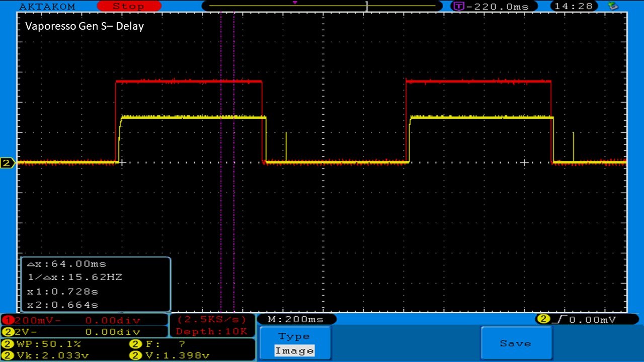This screenshot has width=644, height=362.
Task: Click the AKTAKOM brand logo
Action: click(47, 7)
